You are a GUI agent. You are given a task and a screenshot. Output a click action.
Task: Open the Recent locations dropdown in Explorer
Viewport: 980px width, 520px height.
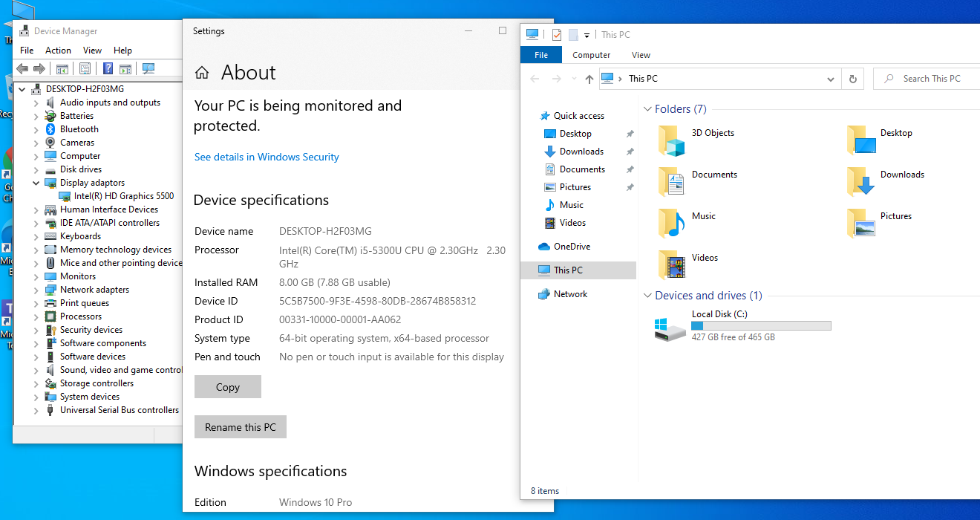click(574, 79)
